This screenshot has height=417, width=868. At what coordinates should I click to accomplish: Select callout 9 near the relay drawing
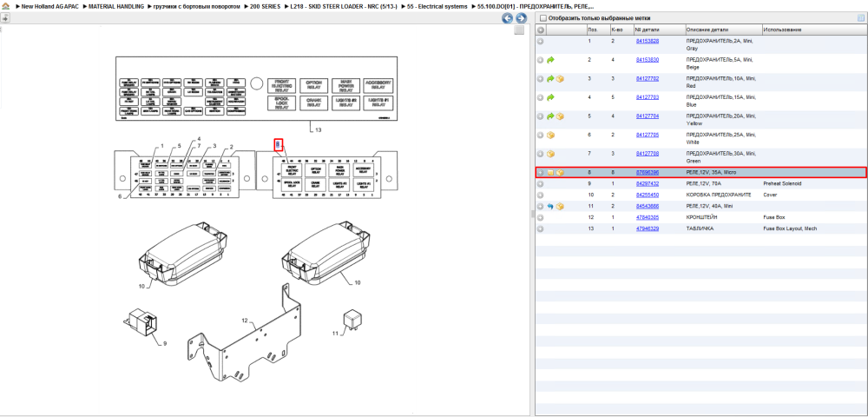(165, 343)
